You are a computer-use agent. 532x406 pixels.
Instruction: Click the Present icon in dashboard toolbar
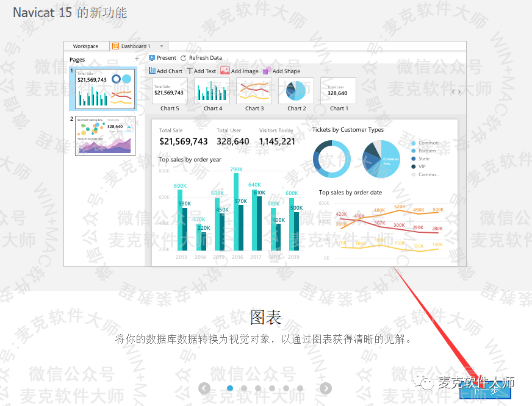tap(152, 58)
